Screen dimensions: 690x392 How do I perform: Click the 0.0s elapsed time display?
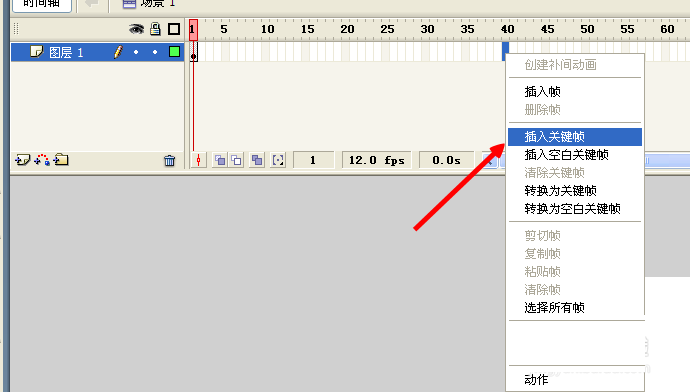pyautogui.click(x=446, y=160)
